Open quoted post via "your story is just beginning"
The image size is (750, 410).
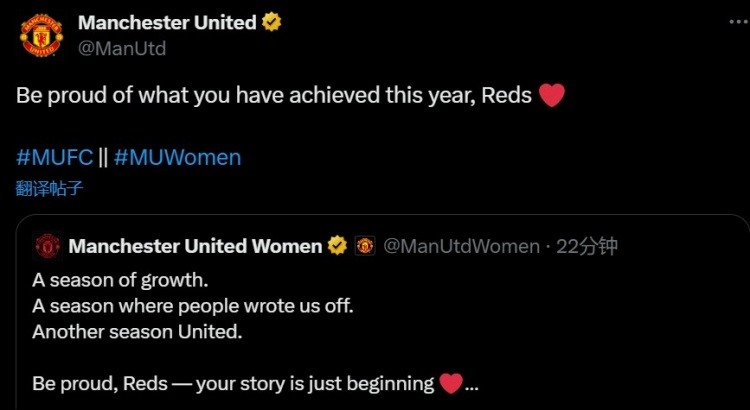[315, 383]
